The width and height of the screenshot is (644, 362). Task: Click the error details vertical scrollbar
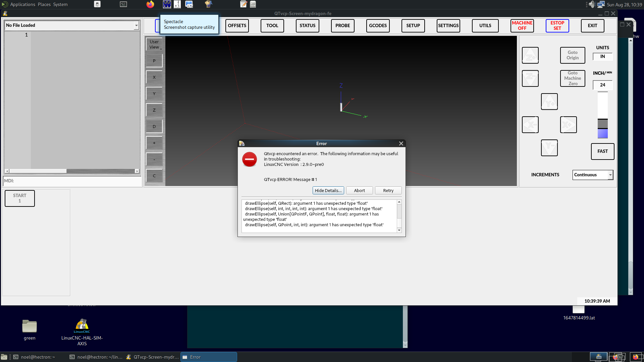pos(399,216)
